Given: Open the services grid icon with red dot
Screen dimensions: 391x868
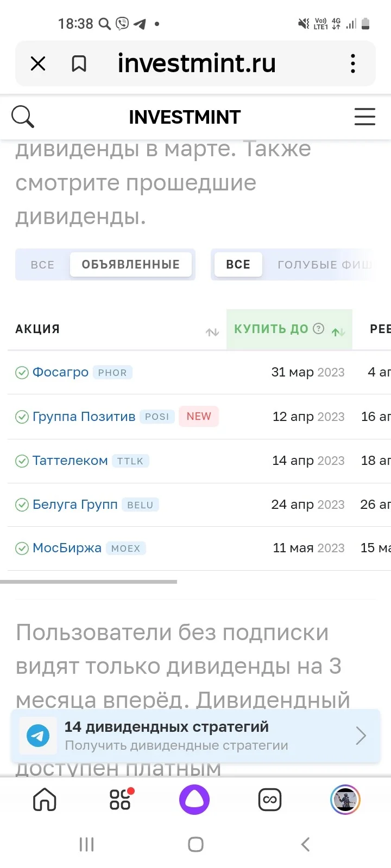Looking at the screenshot, I should (x=121, y=799).
